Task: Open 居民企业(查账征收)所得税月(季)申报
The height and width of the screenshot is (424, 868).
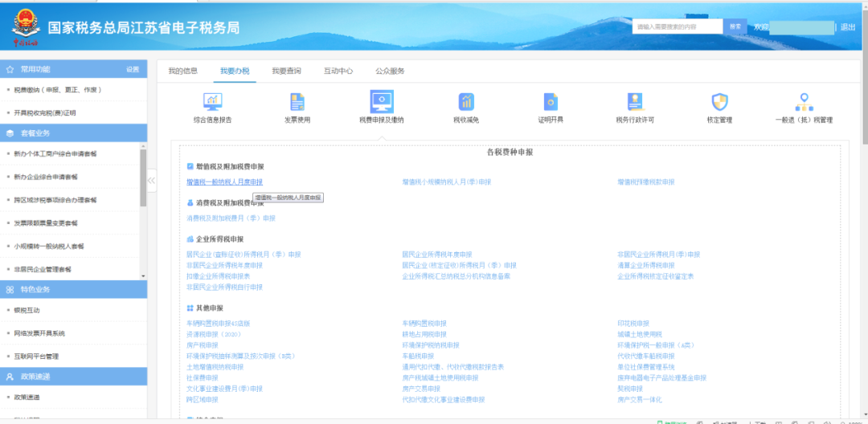Action: (244, 255)
